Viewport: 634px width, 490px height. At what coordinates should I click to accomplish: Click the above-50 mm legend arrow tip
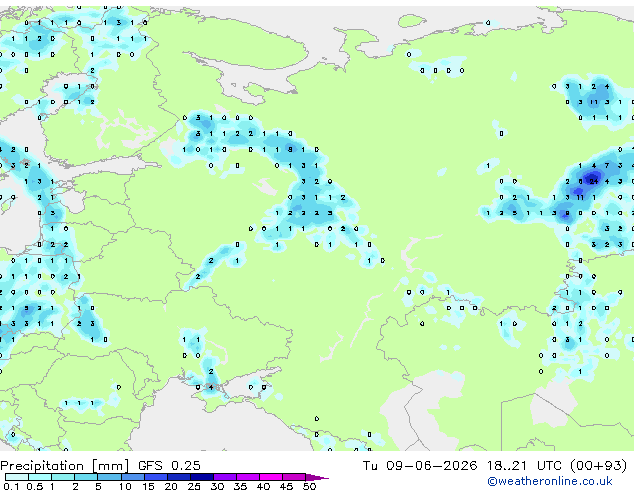[317, 477]
